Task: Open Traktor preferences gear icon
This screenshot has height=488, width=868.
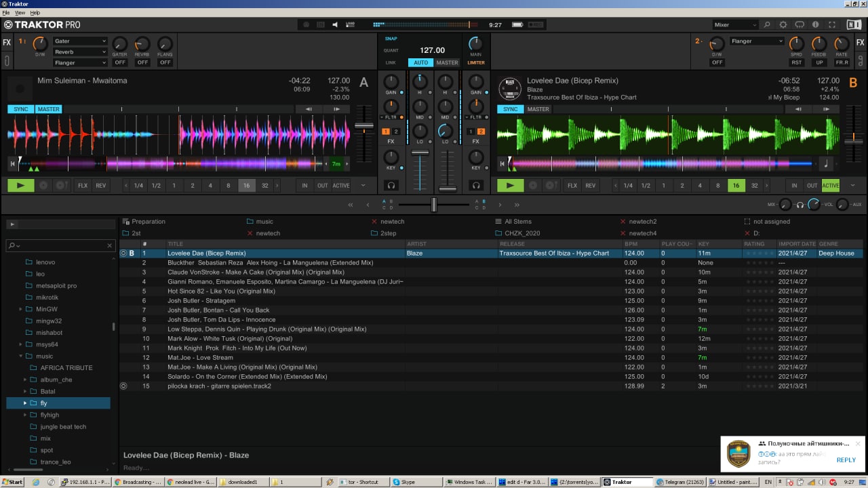Action: pyautogui.click(x=783, y=24)
